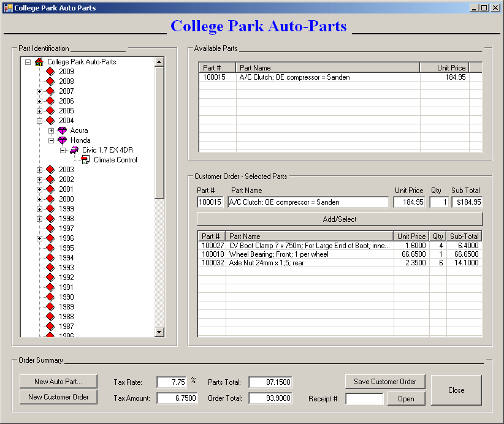
Task: Expand the 2007 year node
Action: 39,91
